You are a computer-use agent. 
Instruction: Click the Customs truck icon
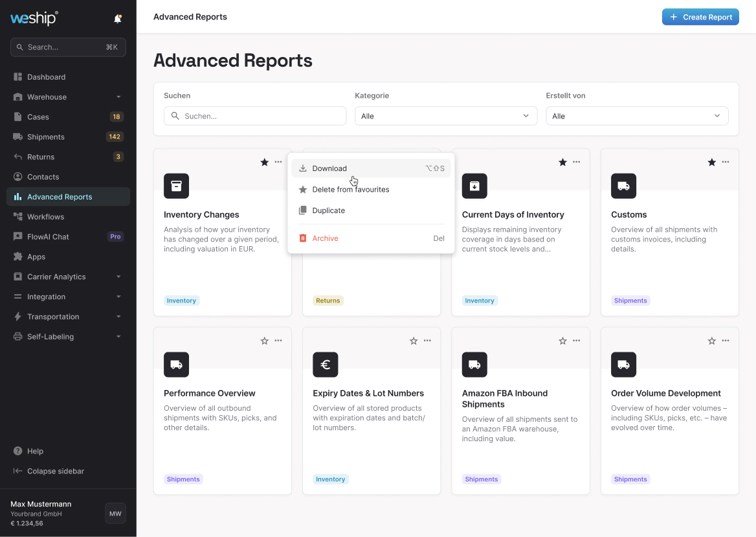pos(623,186)
